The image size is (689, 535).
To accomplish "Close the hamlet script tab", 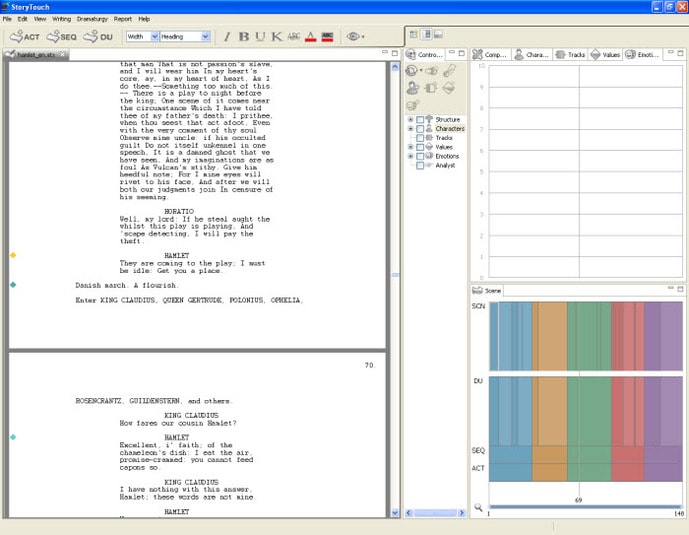I will [62, 54].
